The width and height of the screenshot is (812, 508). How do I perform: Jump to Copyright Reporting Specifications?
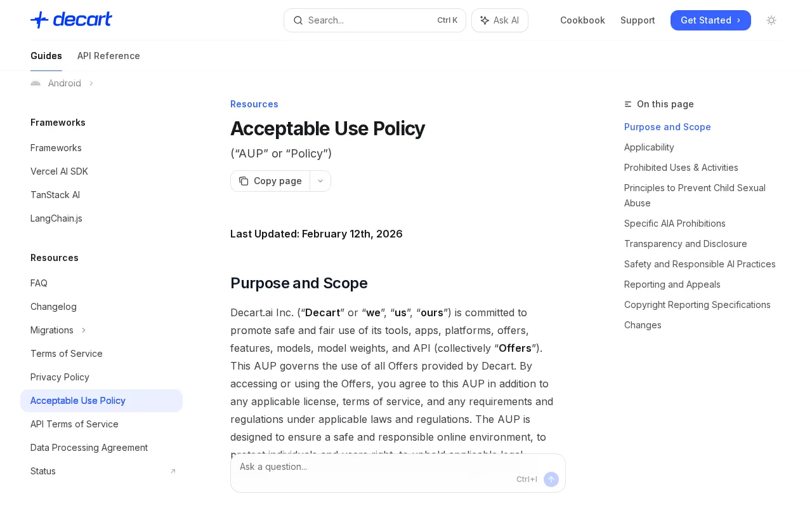(x=697, y=305)
